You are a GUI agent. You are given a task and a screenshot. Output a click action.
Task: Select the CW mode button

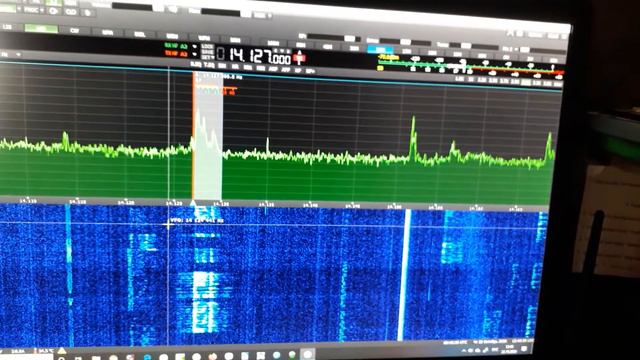(74, 31)
